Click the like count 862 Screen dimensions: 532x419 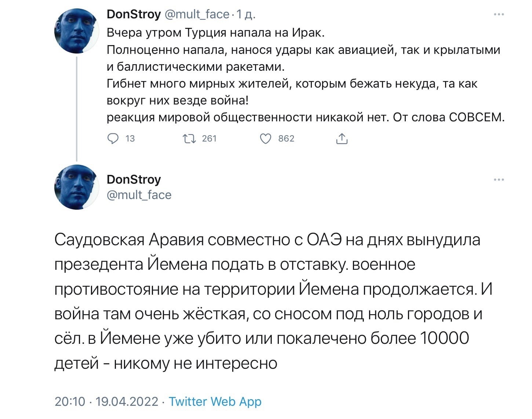286,139
